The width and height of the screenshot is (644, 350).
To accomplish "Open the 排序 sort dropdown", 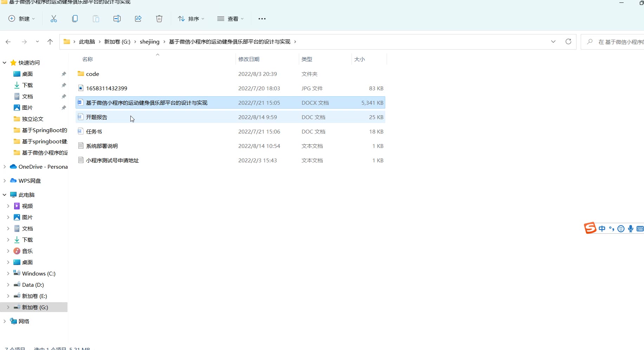I will 191,19.
